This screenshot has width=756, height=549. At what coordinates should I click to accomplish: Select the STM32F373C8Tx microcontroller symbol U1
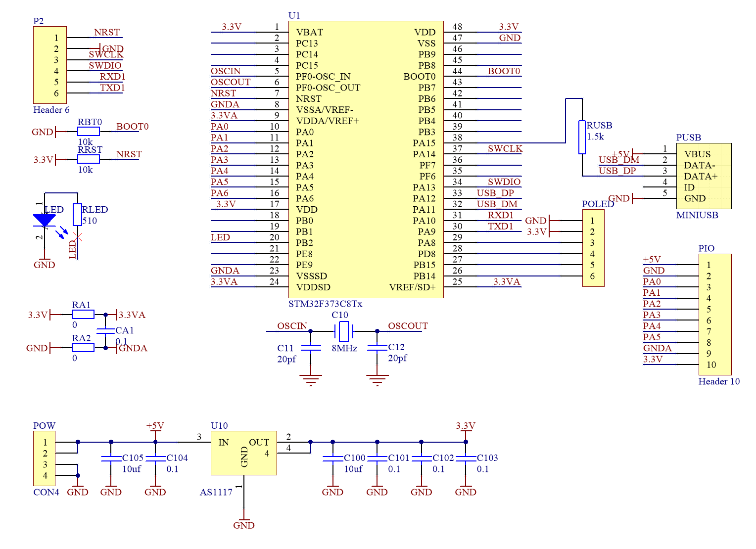(x=366, y=158)
